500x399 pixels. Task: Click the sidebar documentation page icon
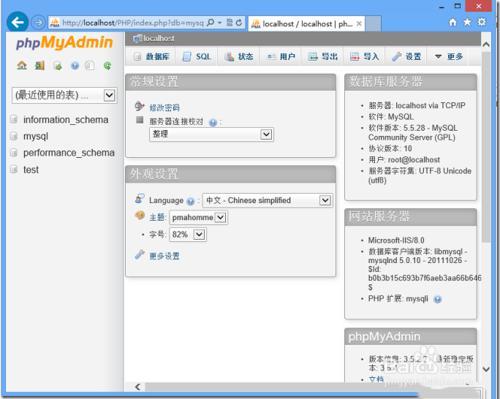click(90, 66)
